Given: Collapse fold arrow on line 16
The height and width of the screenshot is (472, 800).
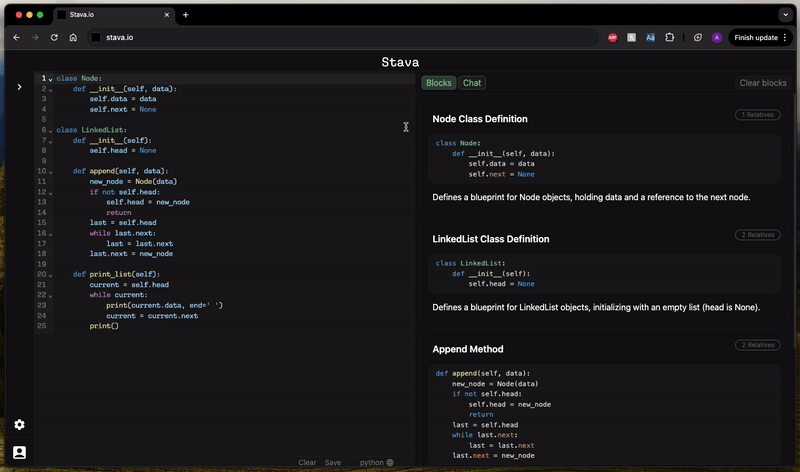Looking at the screenshot, I should [x=51, y=234].
